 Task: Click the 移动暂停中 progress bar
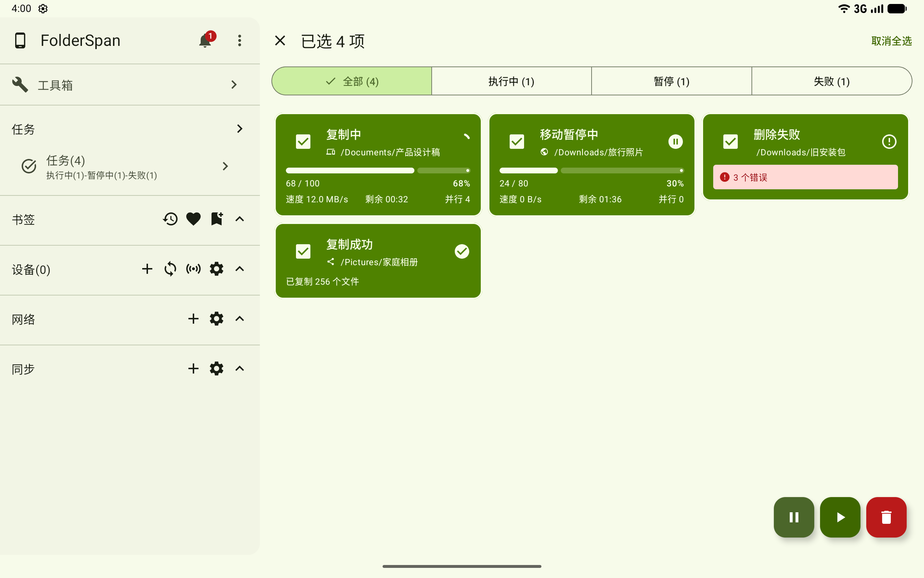(592, 171)
